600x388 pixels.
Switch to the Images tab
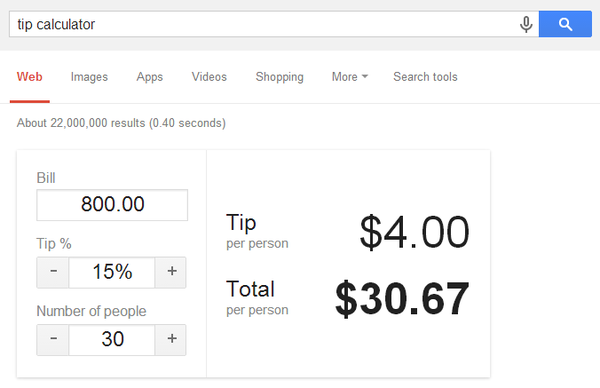point(89,77)
